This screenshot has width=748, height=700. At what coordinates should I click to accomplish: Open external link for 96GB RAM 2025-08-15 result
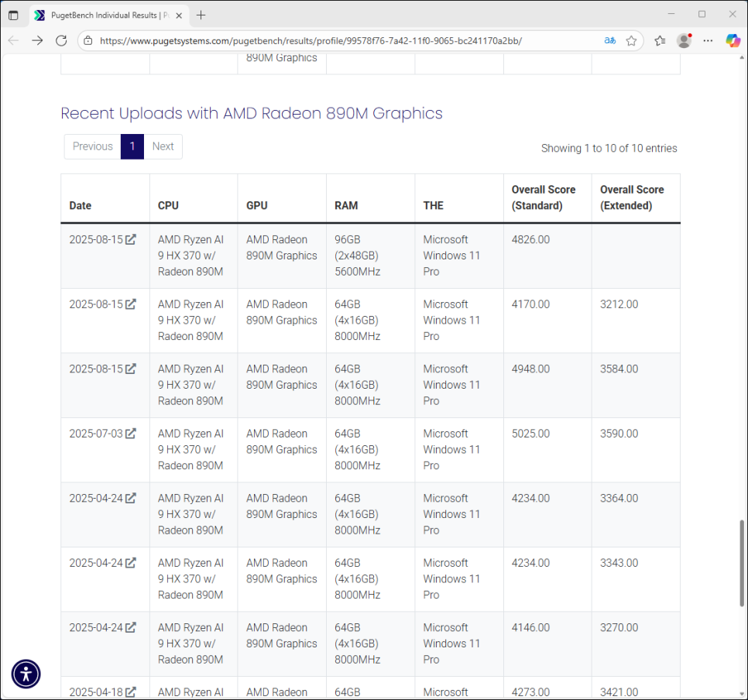(131, 240)
